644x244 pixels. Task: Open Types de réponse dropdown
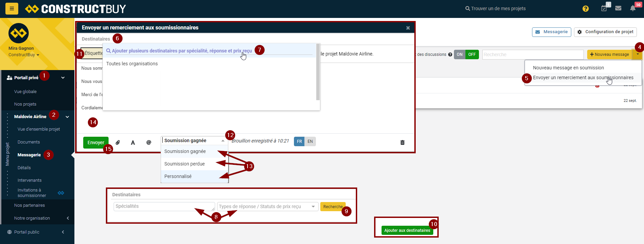pyautogui.click(x=268, y=206)
